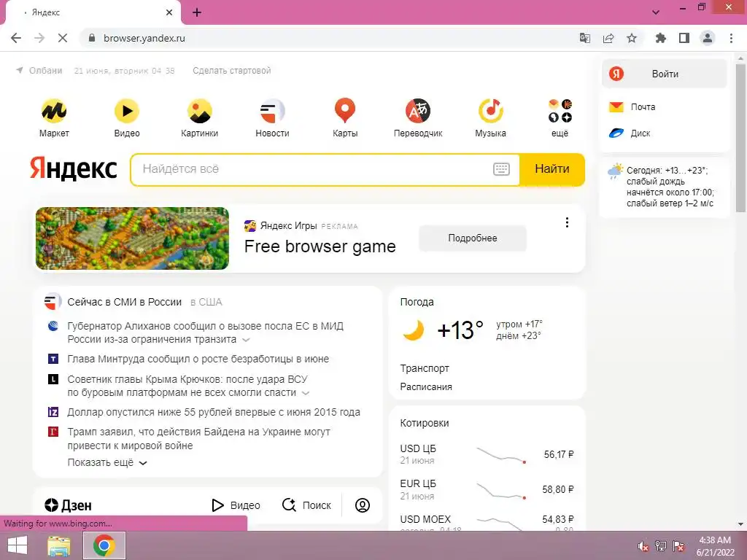
Task: Open Dzen Видео tab
Action: point(236,505)
